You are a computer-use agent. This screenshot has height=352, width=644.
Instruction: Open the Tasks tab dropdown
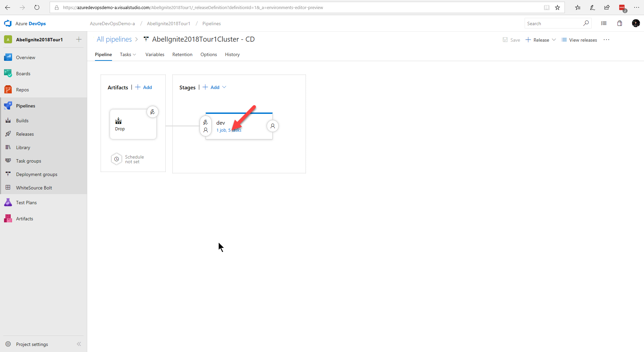coord(128,54)
